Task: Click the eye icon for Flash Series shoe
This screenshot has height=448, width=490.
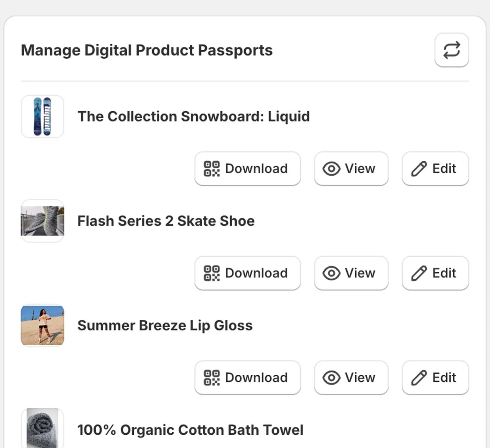Action: pos(331,273)
